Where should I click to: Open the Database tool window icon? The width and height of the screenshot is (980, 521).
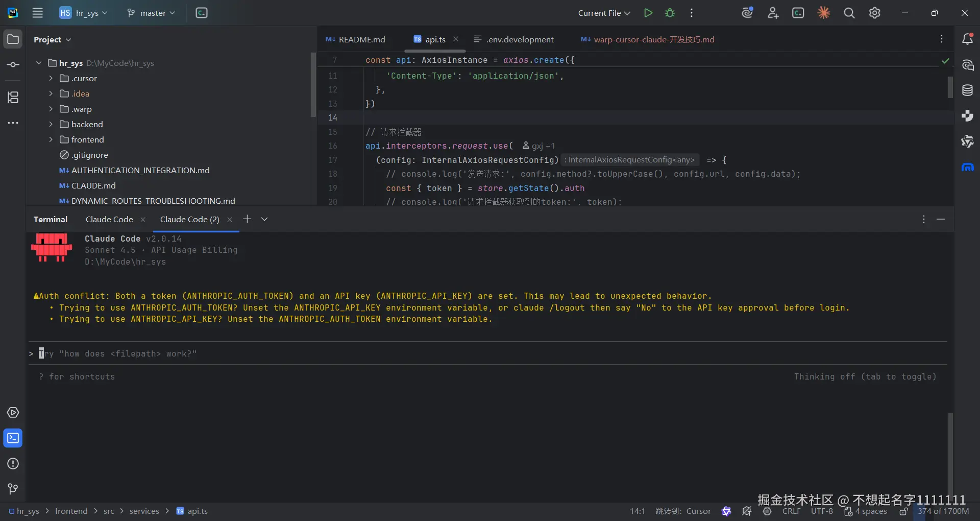pos(967,90)
